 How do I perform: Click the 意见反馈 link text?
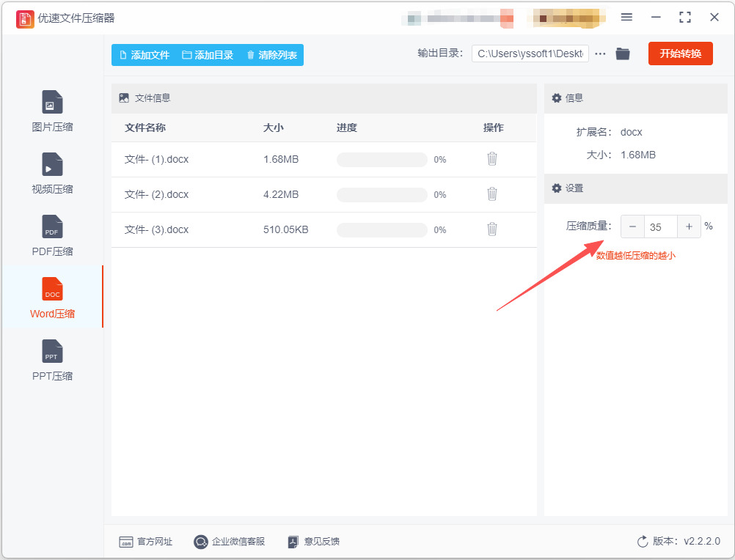[321, 542]
